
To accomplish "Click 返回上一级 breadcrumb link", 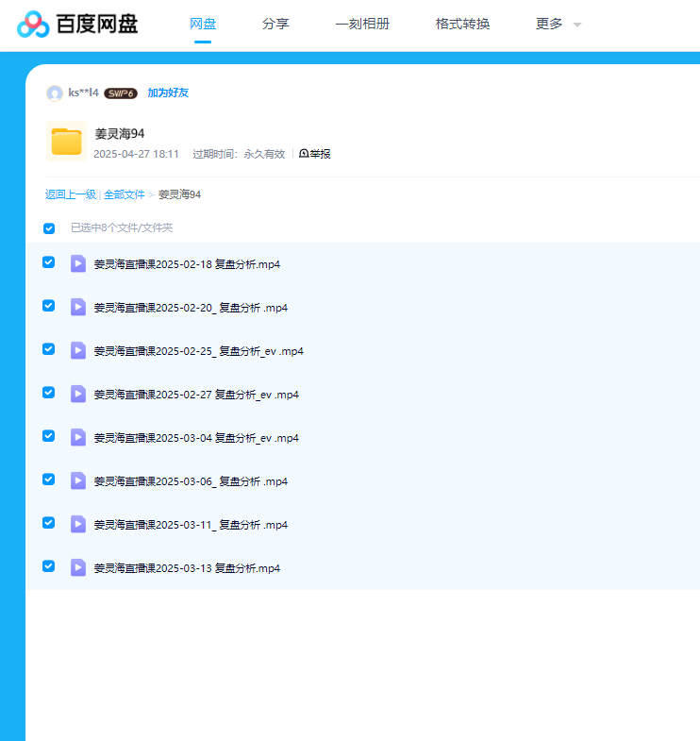I will [71, 194].
